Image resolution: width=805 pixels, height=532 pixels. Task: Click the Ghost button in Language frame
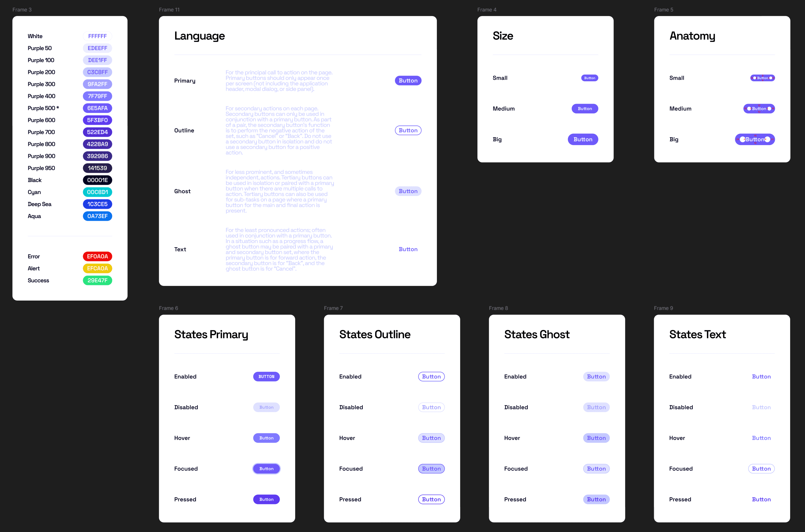(x=408, y=191)
